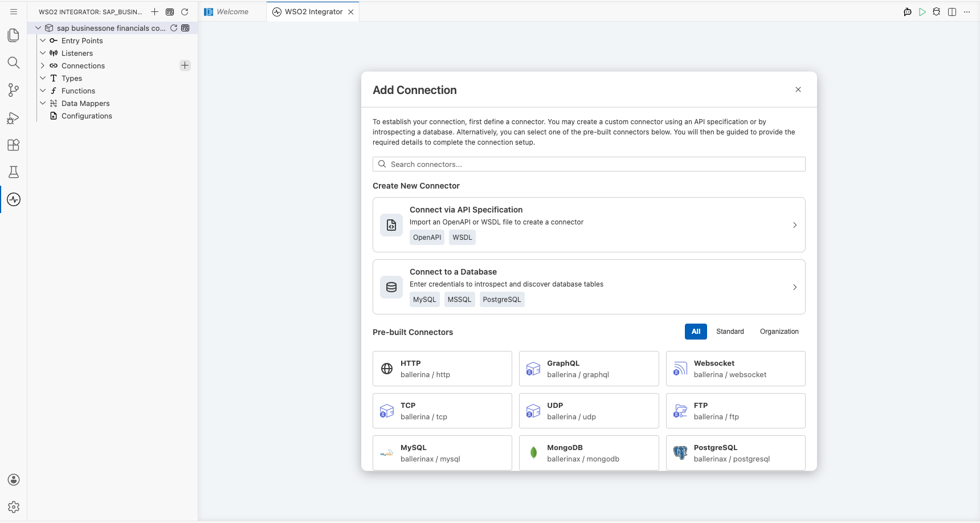
Task: Open Connect via API Specification chevron
Action: pos(795,225)
